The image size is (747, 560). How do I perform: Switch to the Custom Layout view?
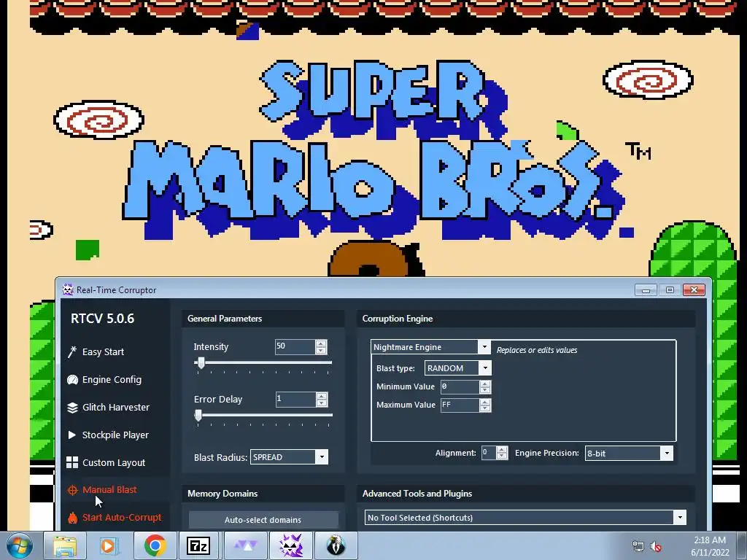(114, 462)
